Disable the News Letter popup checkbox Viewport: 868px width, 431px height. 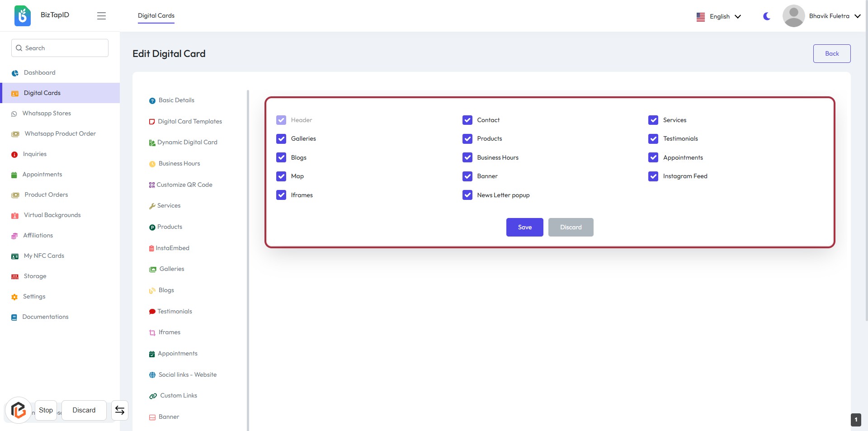tap(467, 195)
